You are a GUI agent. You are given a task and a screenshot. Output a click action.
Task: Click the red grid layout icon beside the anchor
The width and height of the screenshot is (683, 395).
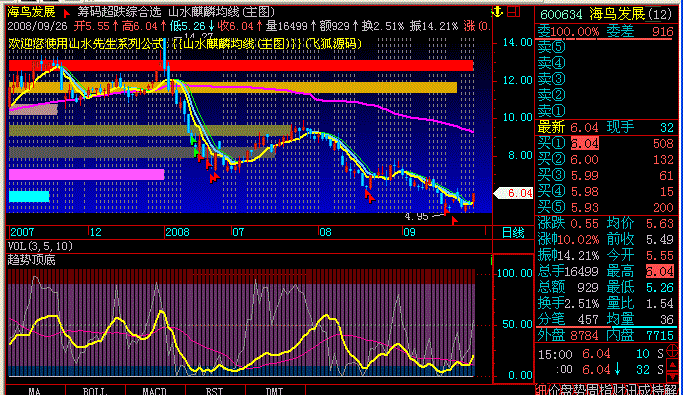click(514, 12)
